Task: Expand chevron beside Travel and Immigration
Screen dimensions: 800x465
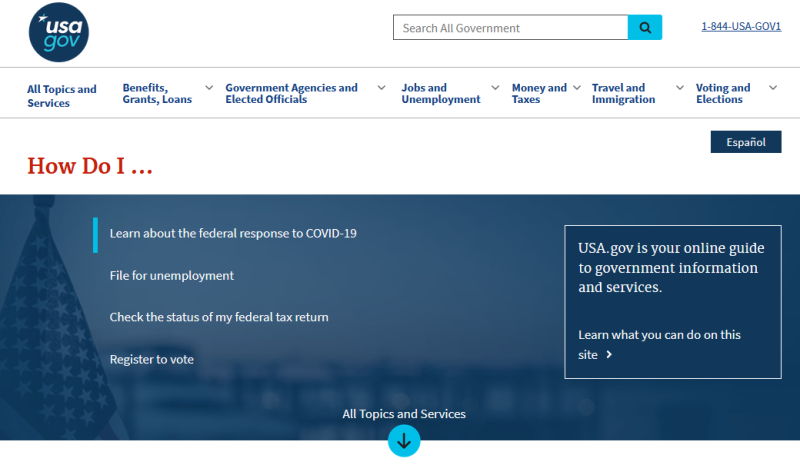Action: click(680, 88)
